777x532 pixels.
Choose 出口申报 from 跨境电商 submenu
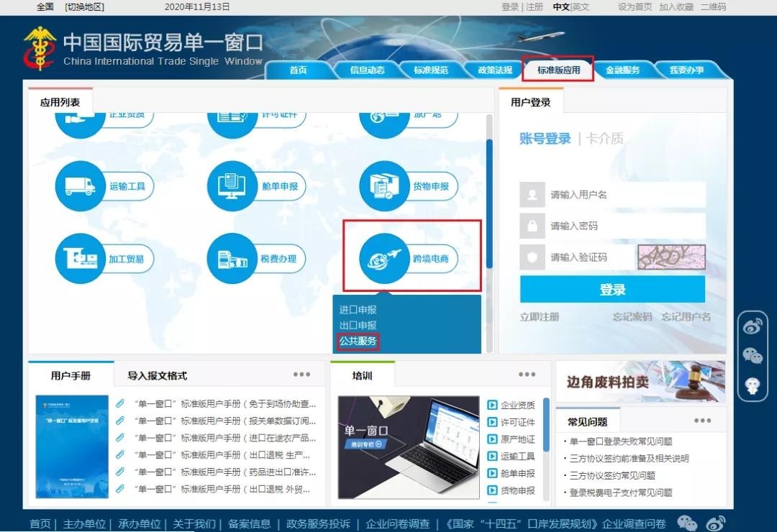coord(358,325)
